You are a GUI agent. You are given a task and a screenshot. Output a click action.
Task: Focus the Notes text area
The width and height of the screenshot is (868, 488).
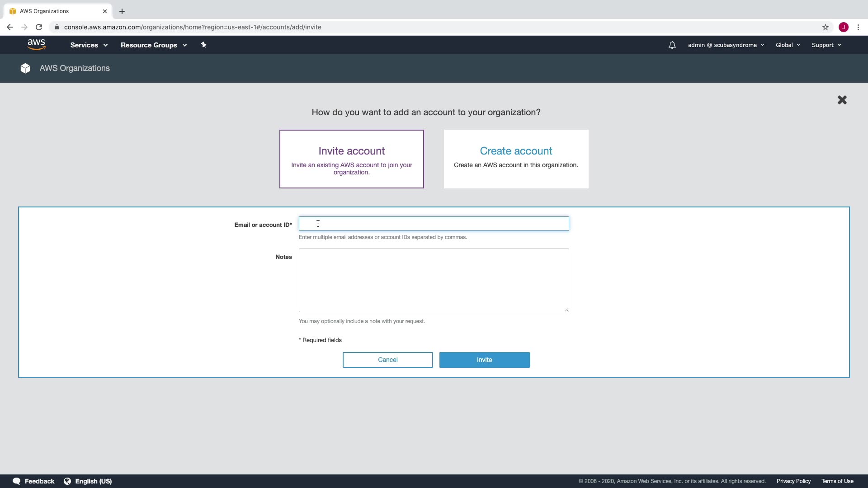coord(434,280)
